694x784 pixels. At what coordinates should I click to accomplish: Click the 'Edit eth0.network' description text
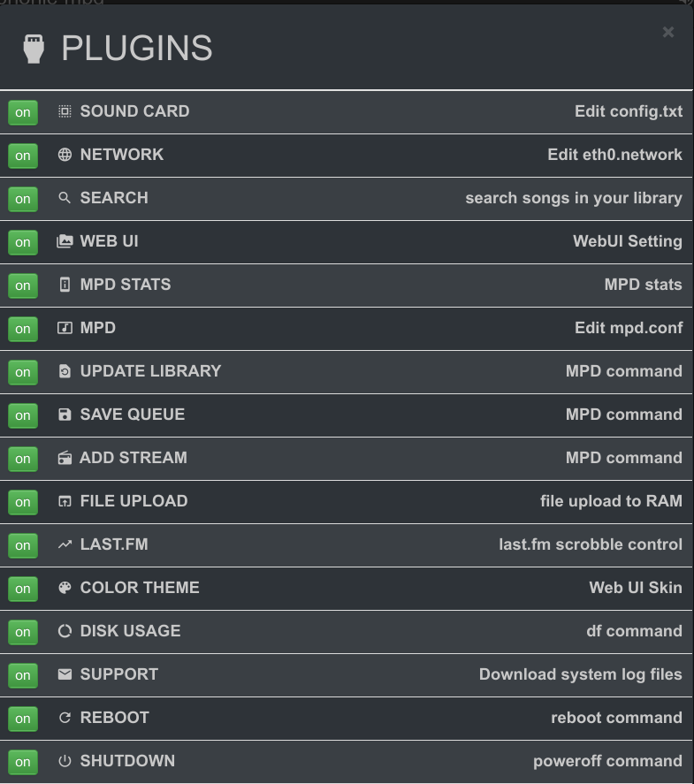click(x=614, y=155)
